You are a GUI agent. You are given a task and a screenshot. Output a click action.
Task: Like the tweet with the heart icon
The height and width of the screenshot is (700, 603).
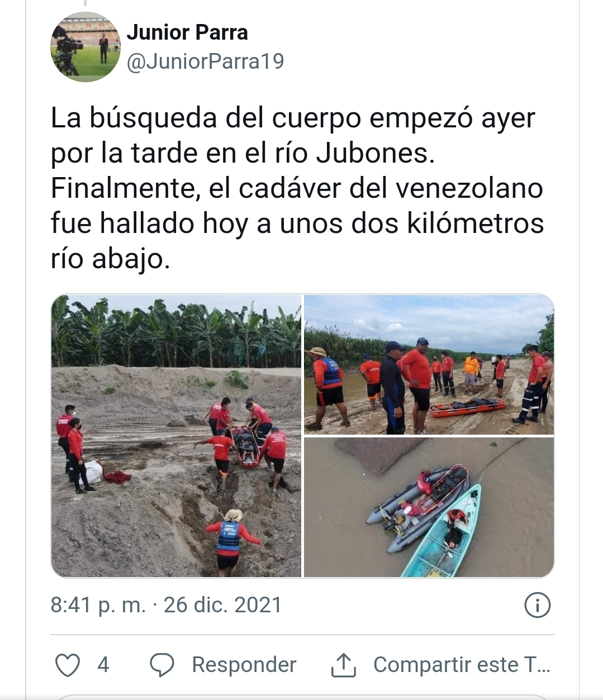(x=68, y=665)
